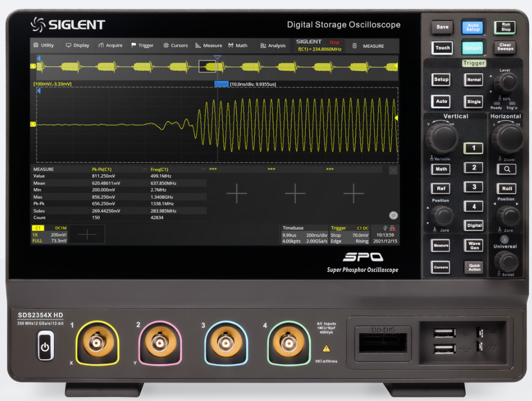Screen dimensions: 532x401
Task: Toggle the Touch screen button
Action: (442, 48)
